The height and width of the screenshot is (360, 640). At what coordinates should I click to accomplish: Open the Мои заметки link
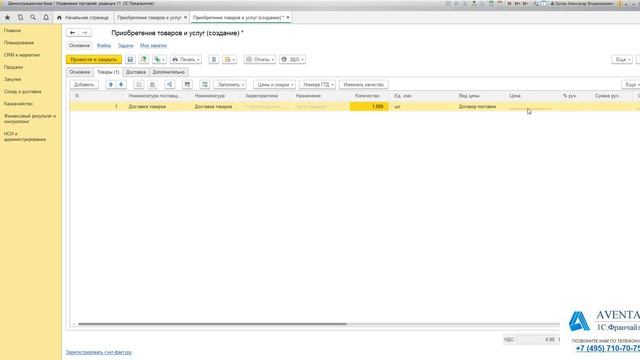point(153,46)
